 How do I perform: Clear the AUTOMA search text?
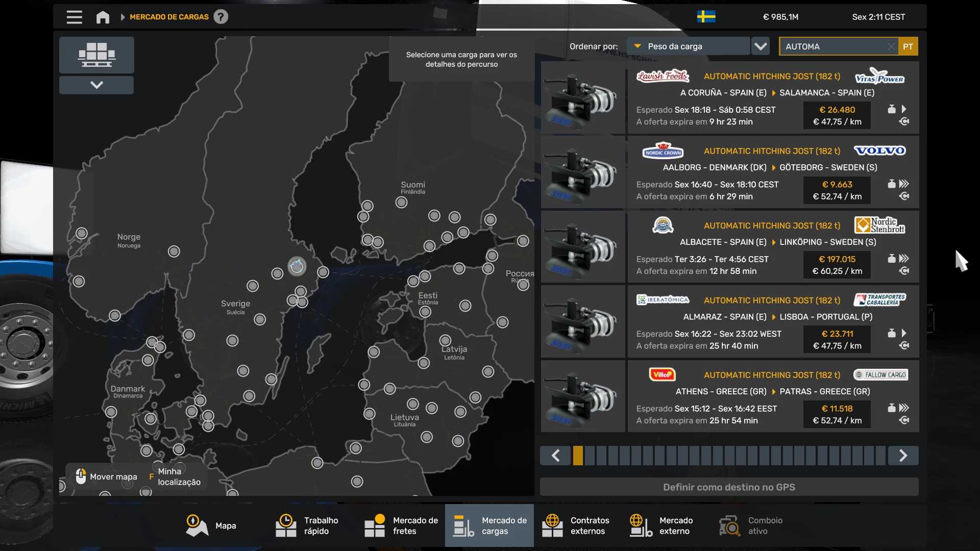point(891,46)
